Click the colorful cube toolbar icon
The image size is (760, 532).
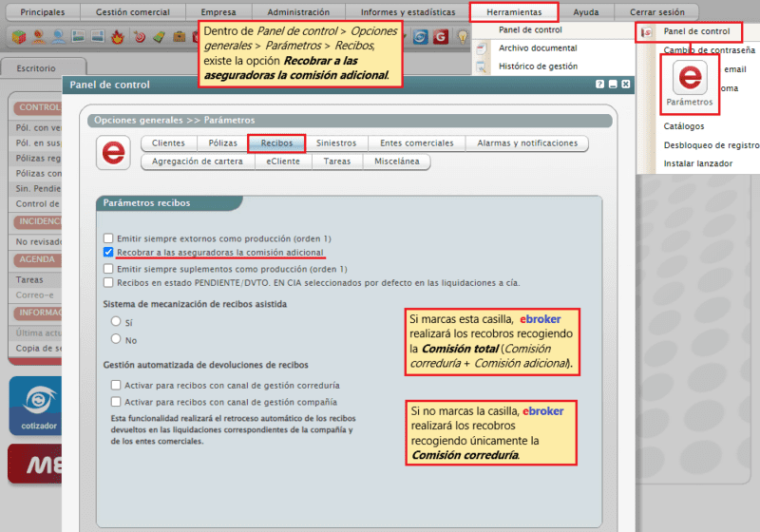point(19,37)
